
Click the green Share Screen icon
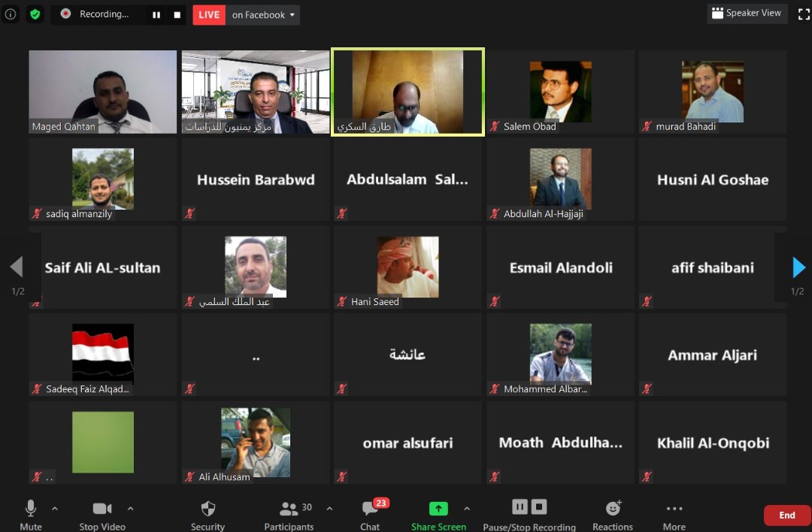pos(438,509)
